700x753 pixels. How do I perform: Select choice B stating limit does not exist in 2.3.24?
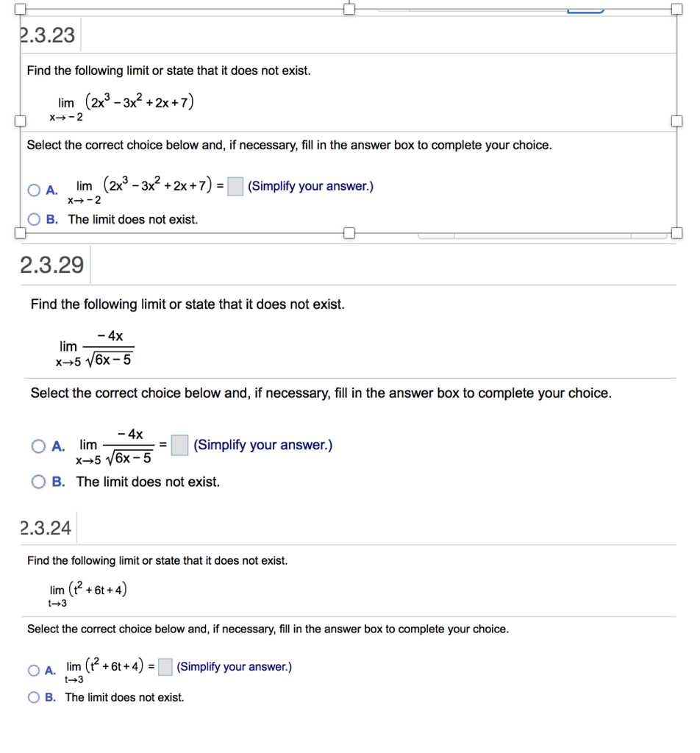(33, 697)
